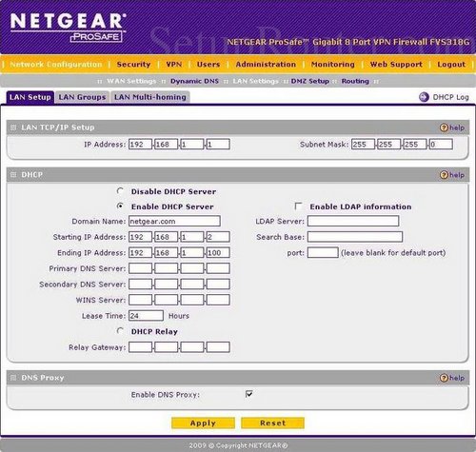Open the DHCP Log link
The image size is (476, 452).
(x=450, y=97)
